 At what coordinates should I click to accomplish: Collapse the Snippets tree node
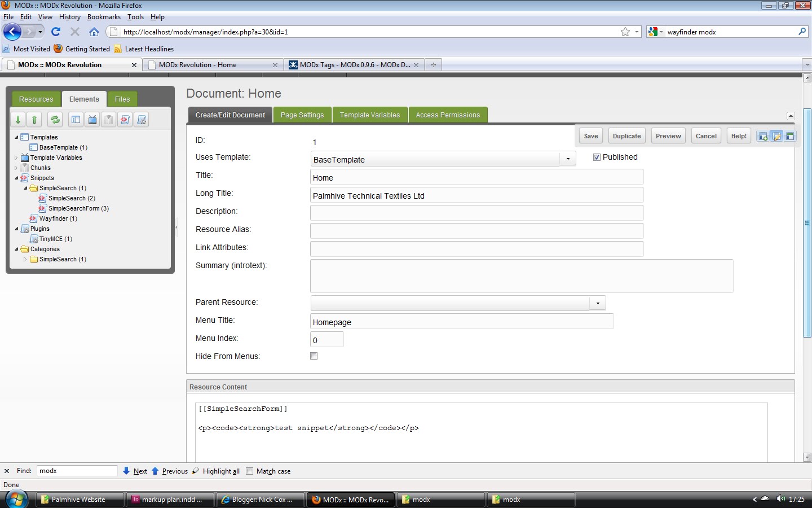pos(16,178)
